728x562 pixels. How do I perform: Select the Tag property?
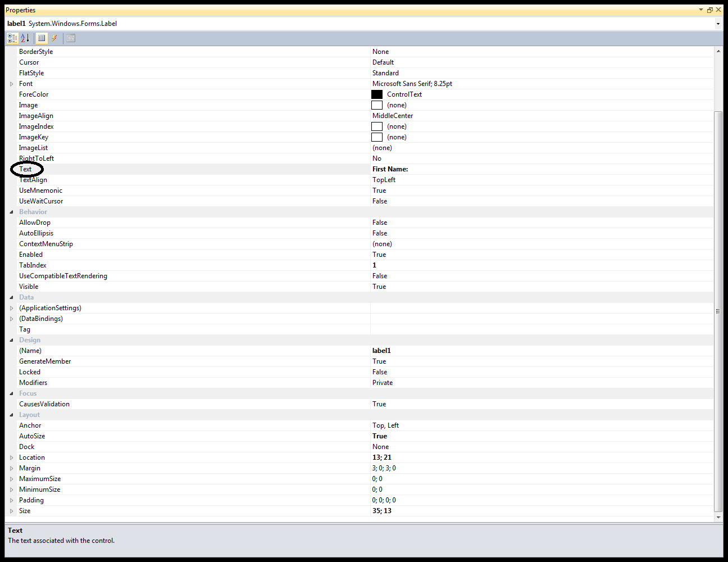(x=25, y=329)
